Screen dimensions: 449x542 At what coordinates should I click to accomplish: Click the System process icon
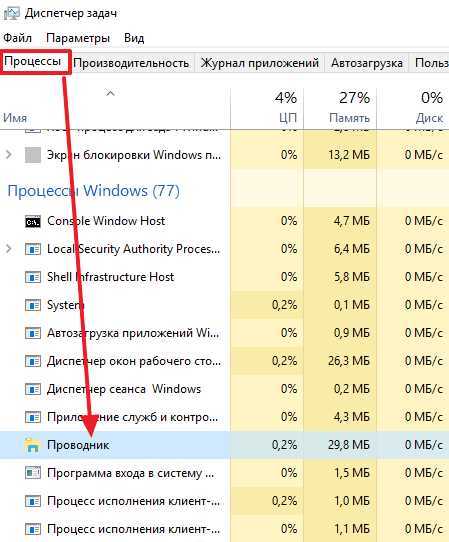[33, 305]
